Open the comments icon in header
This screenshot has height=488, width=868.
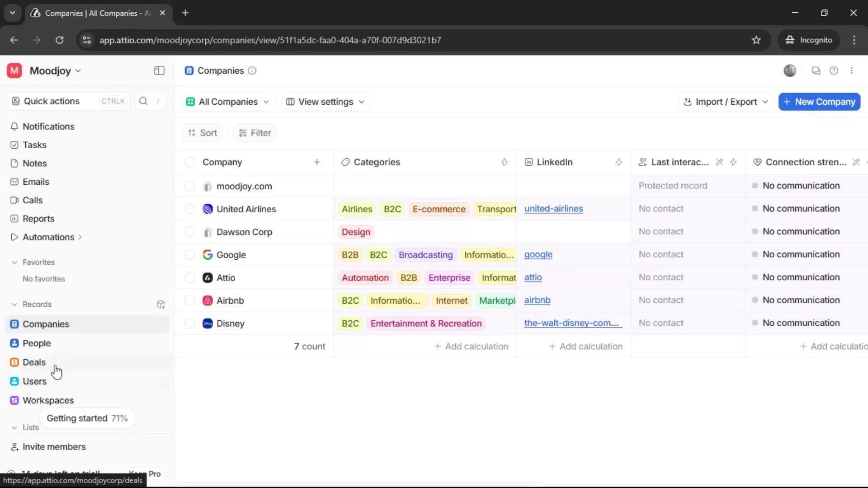click(816, 70)
